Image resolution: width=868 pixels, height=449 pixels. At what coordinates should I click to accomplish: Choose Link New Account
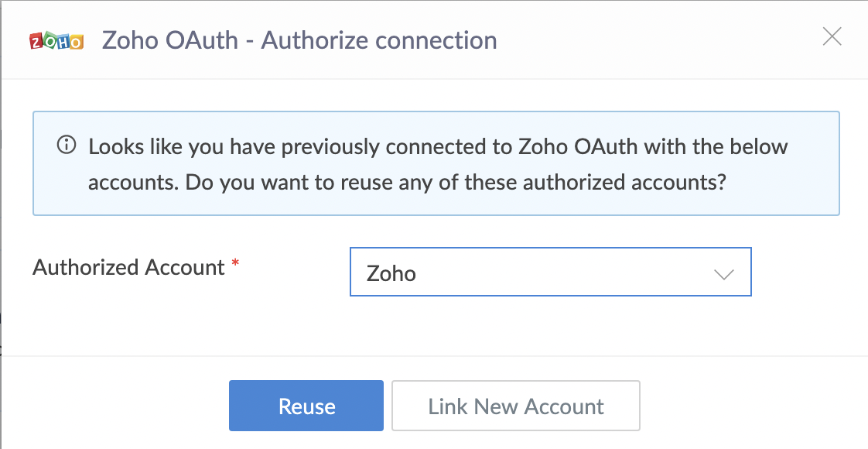click(516, 406)
